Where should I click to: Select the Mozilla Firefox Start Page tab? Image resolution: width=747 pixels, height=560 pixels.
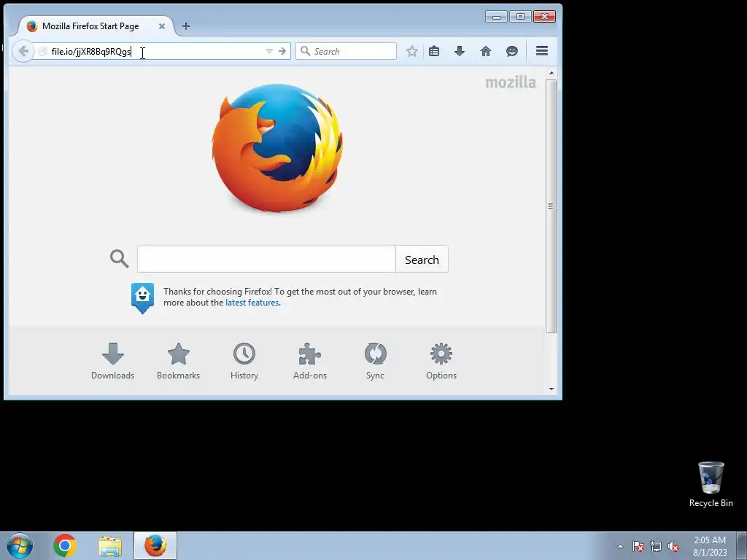pos(96,26)
